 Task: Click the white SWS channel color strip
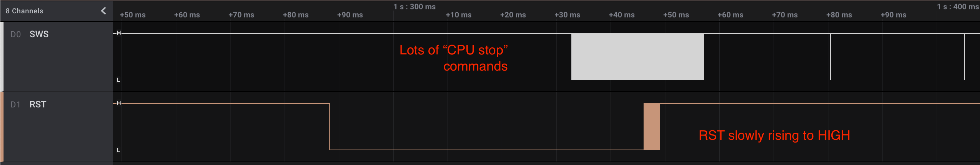click(x=1, y=57)
